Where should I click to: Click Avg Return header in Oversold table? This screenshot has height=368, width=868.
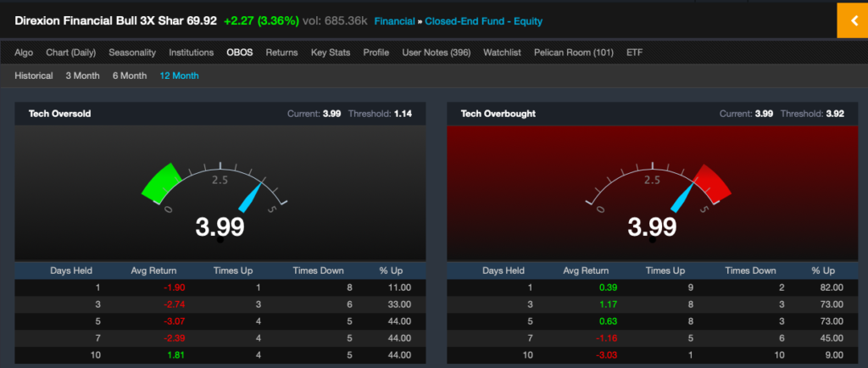[154, 270]
